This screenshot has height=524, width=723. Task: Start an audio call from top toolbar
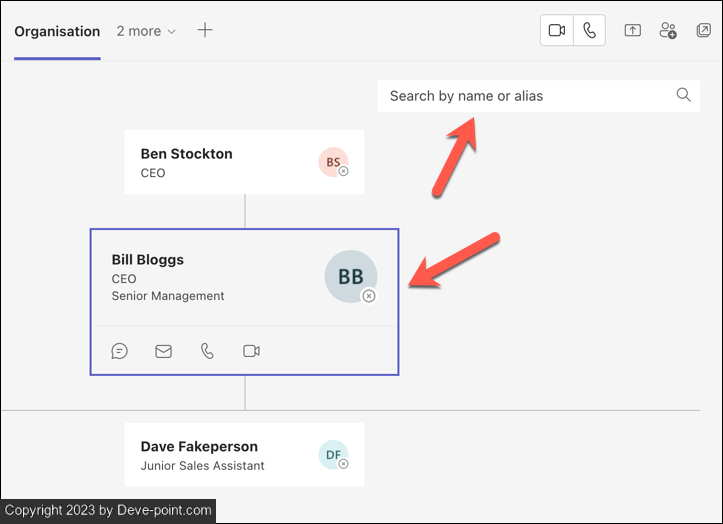(590, 31)
